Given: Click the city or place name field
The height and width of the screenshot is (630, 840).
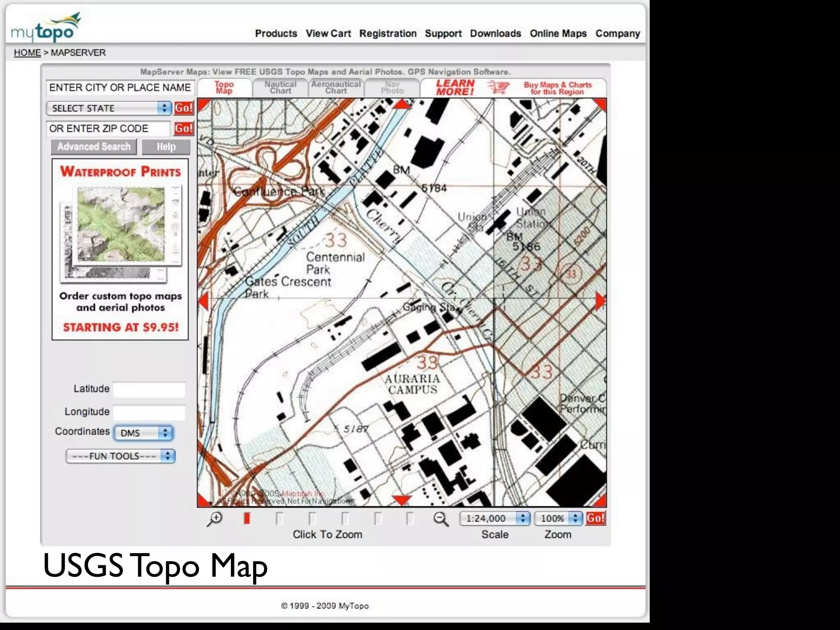Looking at the screenshot, I should coord(120,88).
